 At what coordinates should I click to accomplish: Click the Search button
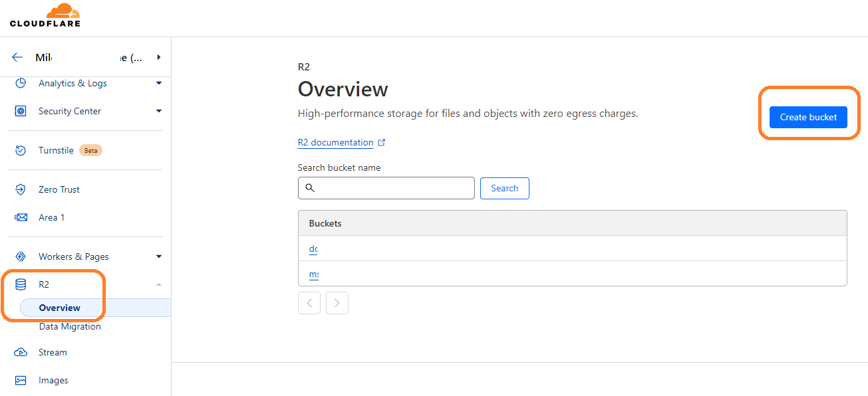pos(505,188)
